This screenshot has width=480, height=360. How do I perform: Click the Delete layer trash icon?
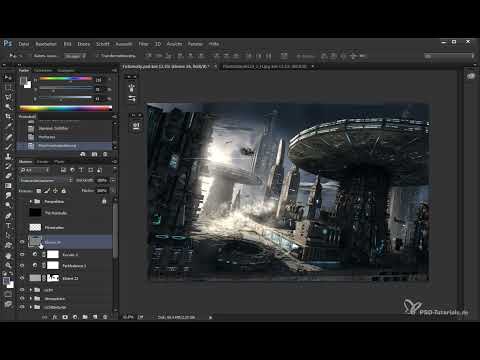[x=105, y=317]
